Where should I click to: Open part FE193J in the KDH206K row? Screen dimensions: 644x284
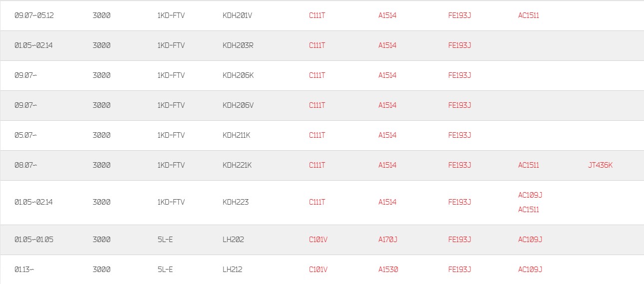click(460, 75)
